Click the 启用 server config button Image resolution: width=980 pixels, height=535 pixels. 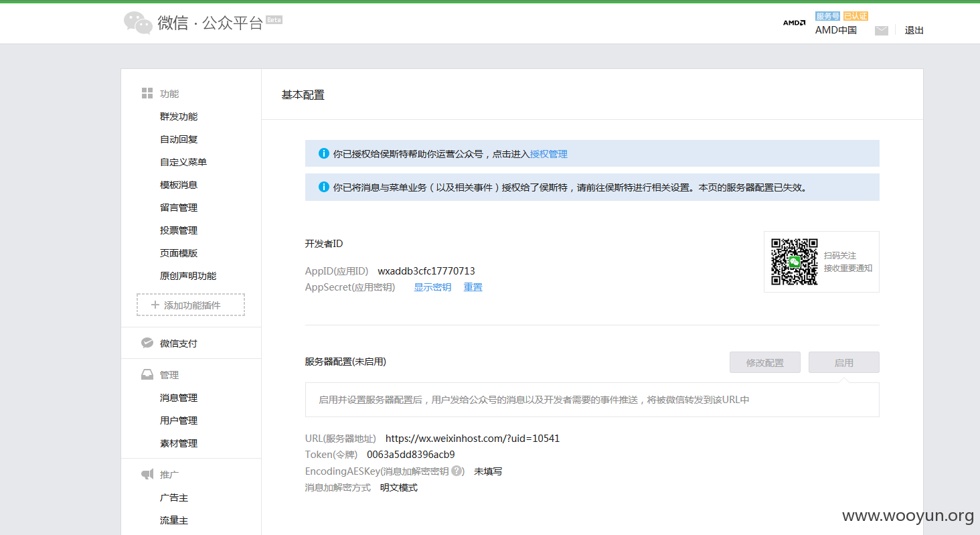coord(844,362)
